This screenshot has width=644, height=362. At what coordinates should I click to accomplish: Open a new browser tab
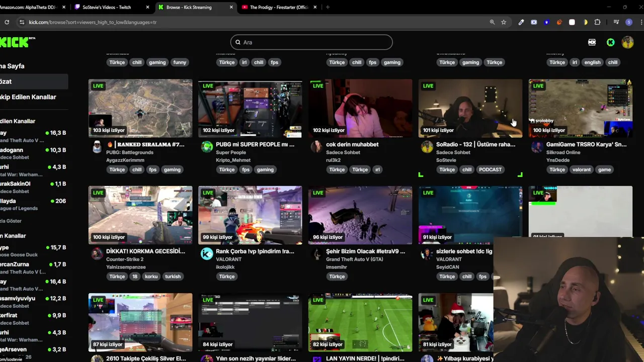328,7
